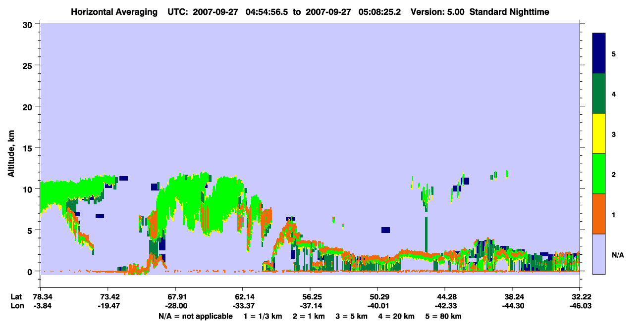This screenshot has height=330, width=644.
Task: Click colorbar label '5'
Action: 614,53
